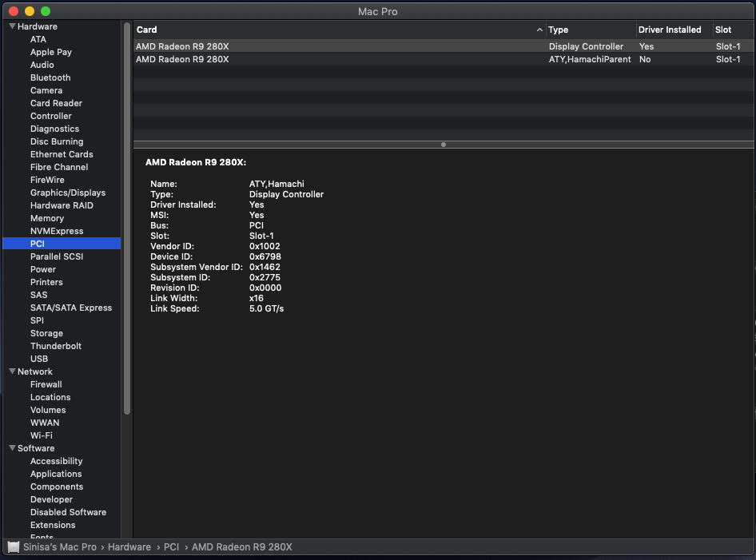Viewport: 756px width, 560px height.
Task: Click PCI in the path bar
Action: [x=171, y=547]
